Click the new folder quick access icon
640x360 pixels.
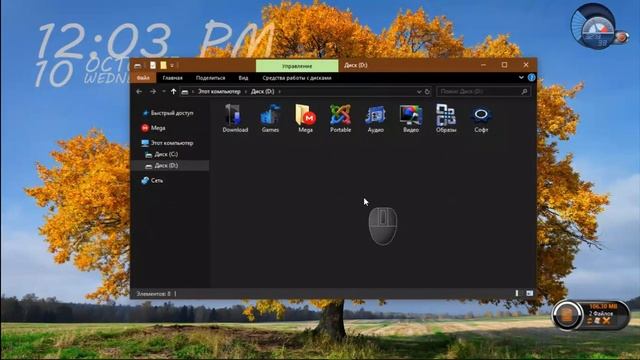click(x=163, y=65)
